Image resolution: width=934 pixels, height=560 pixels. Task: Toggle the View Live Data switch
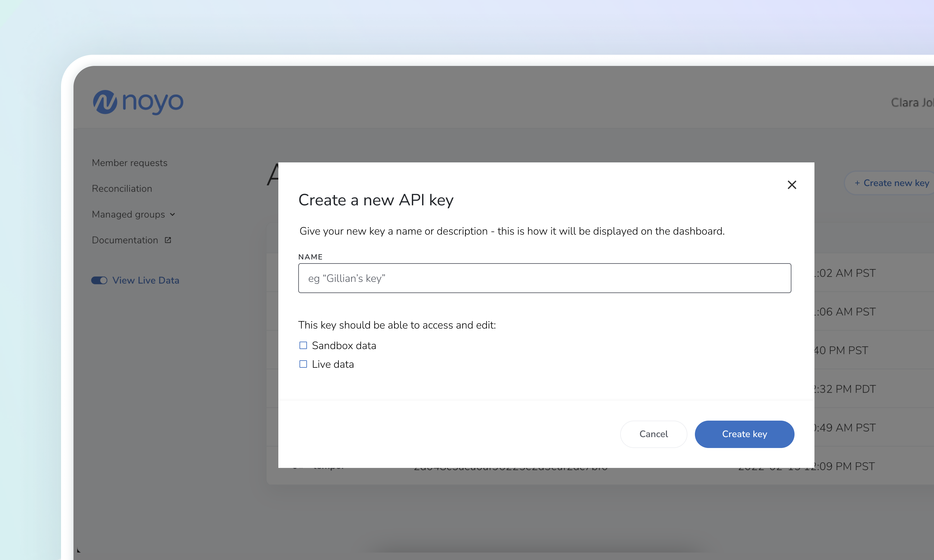click(99, 280)
